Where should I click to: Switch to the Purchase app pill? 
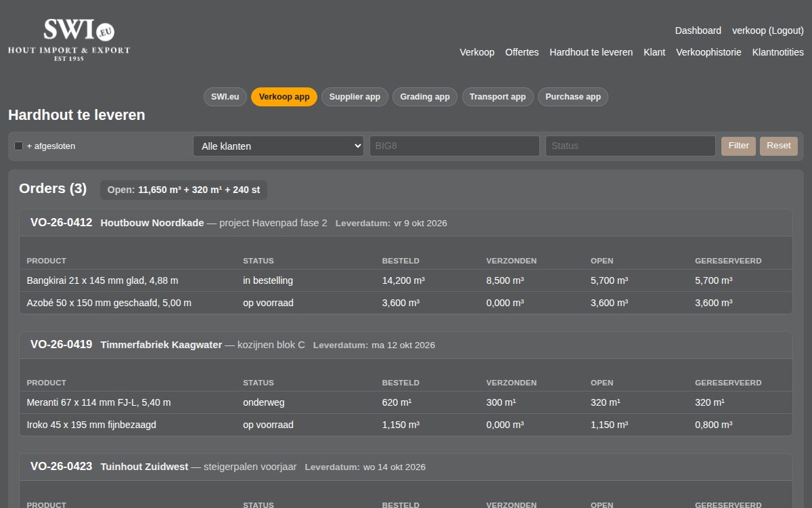[x=573, y=97]
